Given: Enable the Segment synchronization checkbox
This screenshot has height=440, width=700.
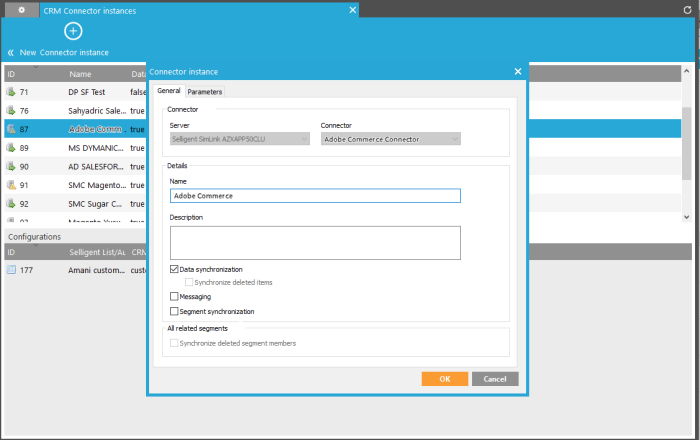Looking at the screenshot, I should point(175,312).
